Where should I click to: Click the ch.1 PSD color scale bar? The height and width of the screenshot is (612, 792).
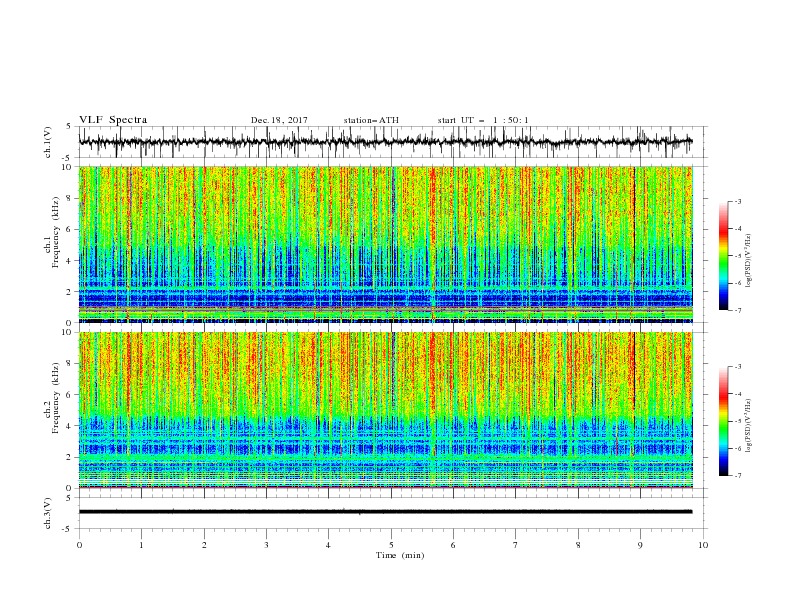(723, 256)
